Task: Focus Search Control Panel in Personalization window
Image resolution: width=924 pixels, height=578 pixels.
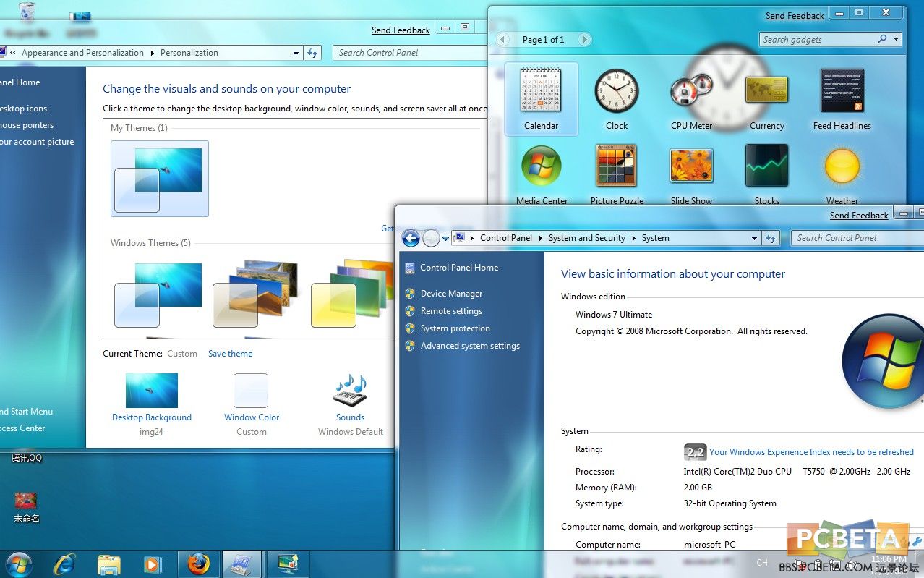Action: coord(411,53)
